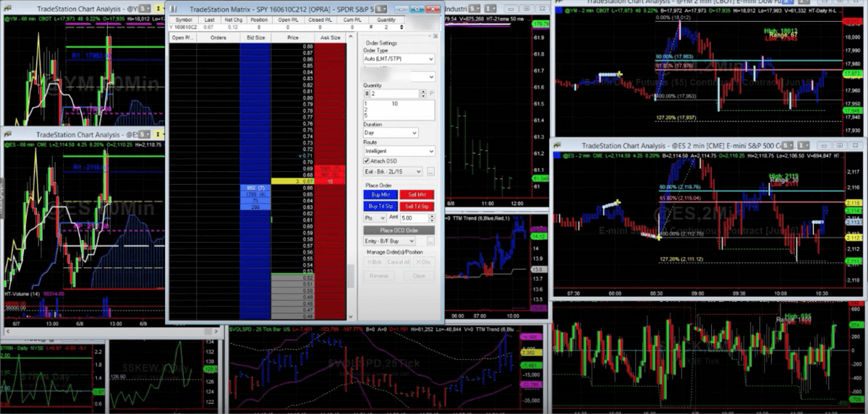Image resolution: width=868 pixels, height=414 pixels.
Task: Collapse the Order Settings panel with the chevron
Action: click(x=430, y=35)
